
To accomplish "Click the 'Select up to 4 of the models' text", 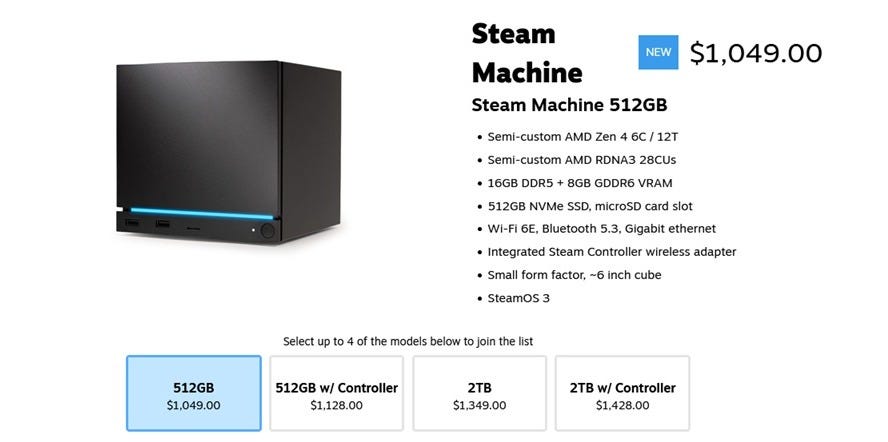I will (408, 342).
